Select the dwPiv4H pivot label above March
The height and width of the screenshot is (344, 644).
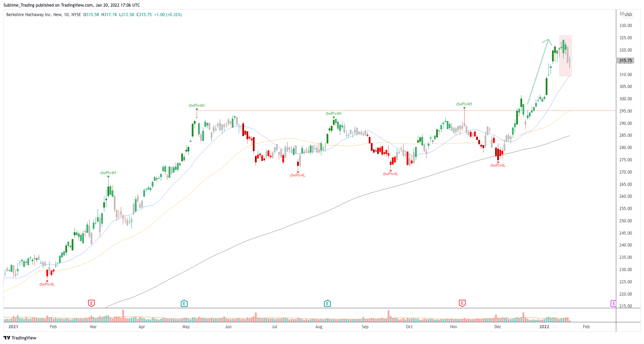click(x=108, y=173)
